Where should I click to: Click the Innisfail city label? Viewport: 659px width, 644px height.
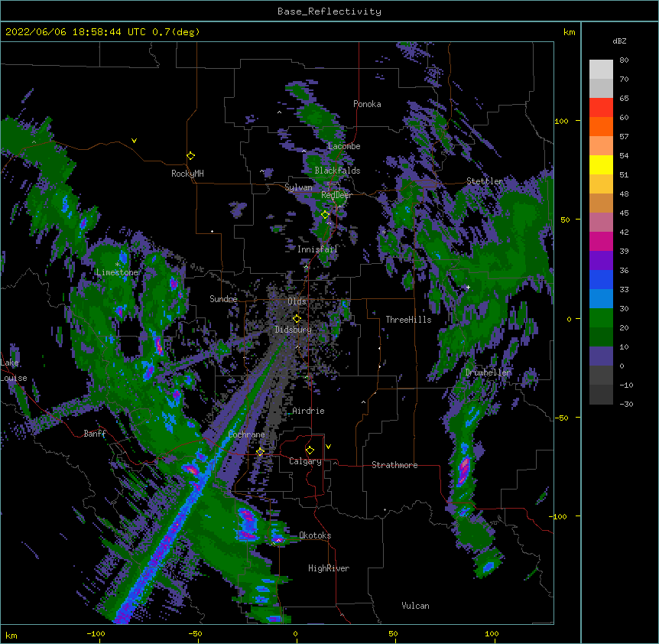[x=317, y=249]
